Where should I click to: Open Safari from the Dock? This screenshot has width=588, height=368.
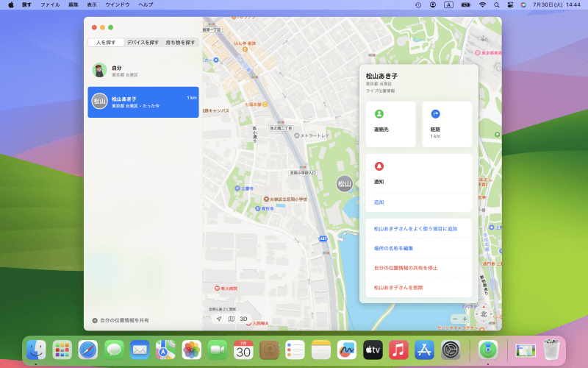point(88,350)
